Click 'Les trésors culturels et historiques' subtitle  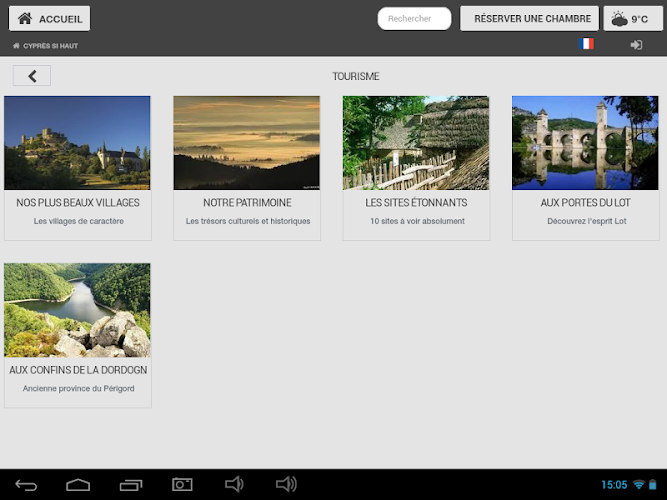(248, 221)
